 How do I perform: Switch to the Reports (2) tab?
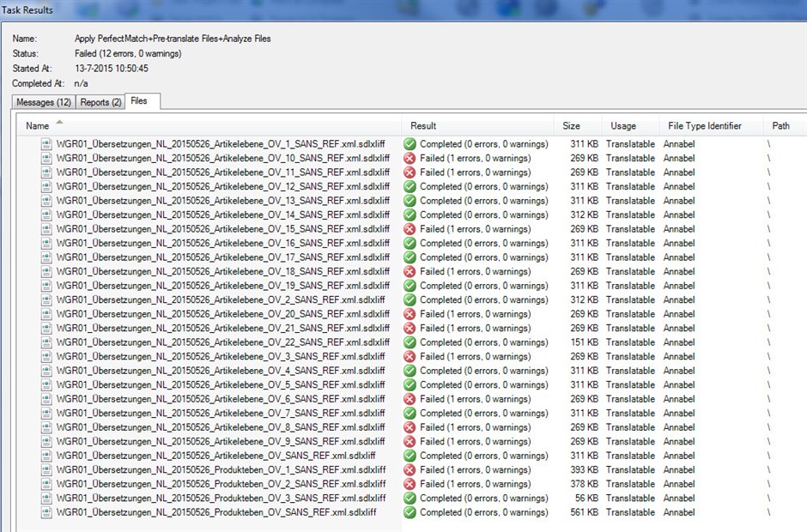[100, 102]
